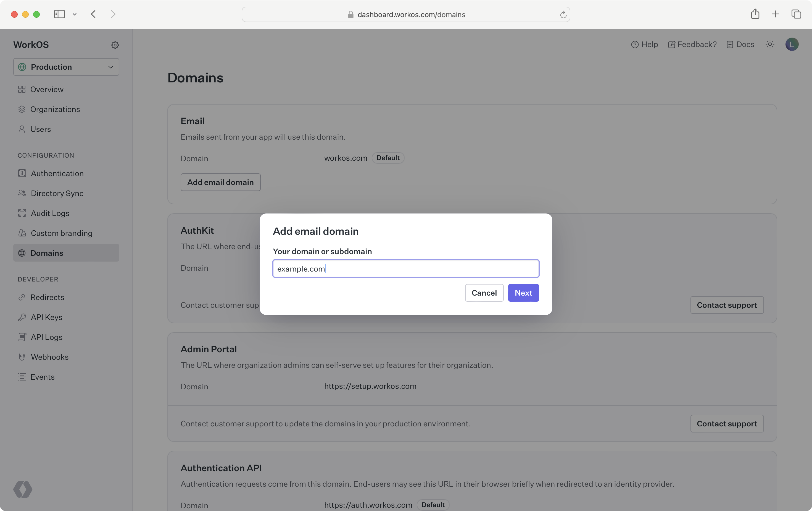Select the Users section
This screenshot has height=511, width=812.
41,129
